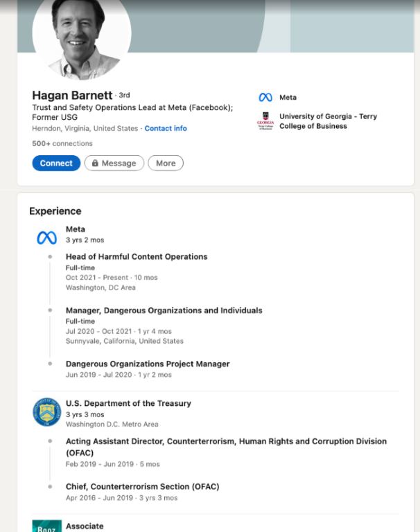The height and width of the screenshot is (532, 420).
Task: Click the U.S. Department of the Treasury seal
Action: point(46,412)
